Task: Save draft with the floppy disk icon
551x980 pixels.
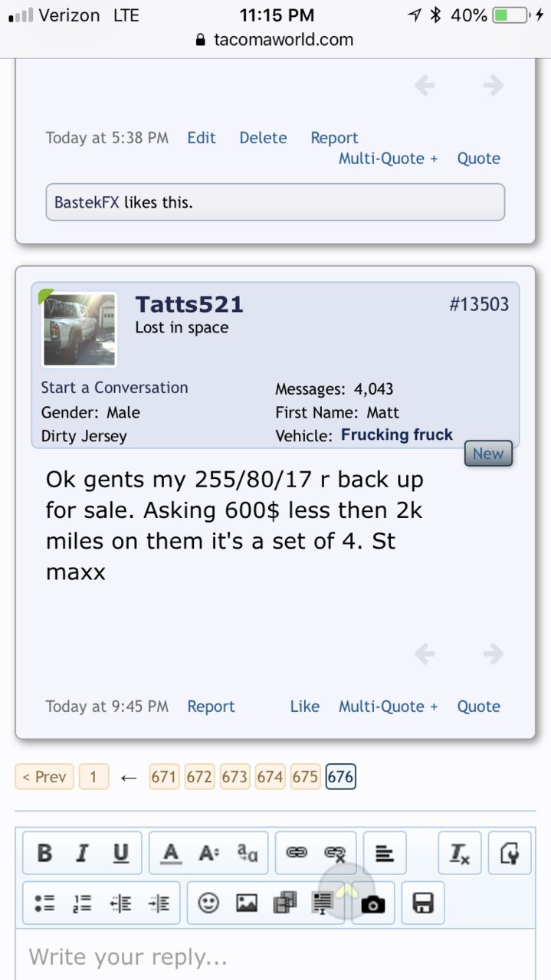Action: coord(423,903)
